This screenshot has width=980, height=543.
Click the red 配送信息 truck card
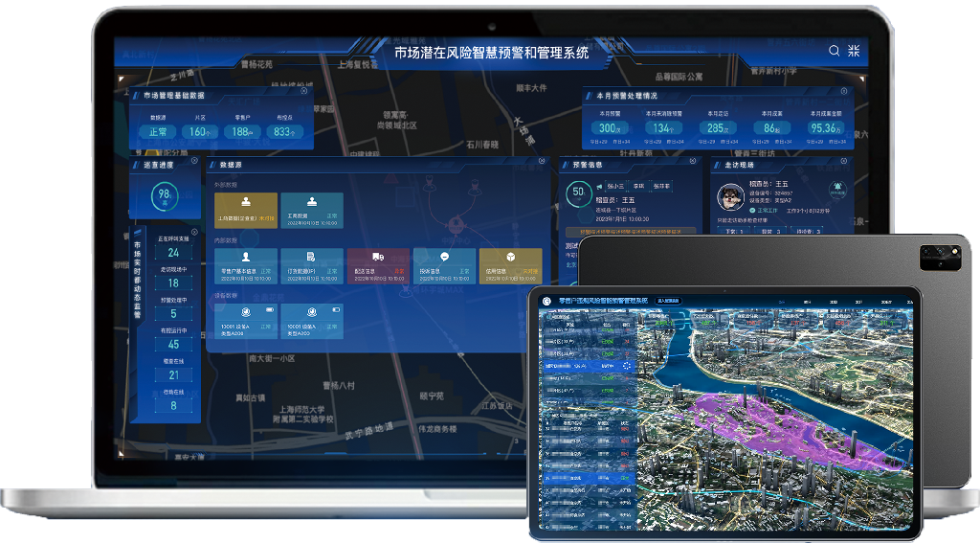(x=377, y=265)
